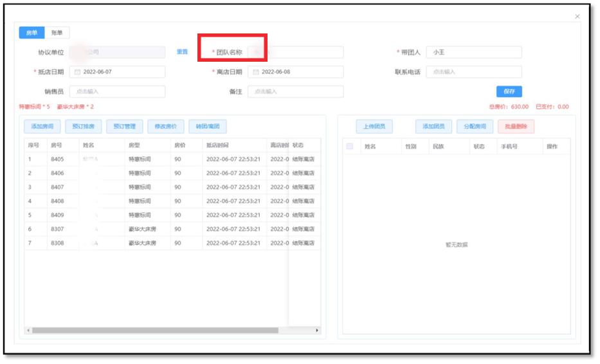Screen dimensions: 600x364
Task: Click the red 豪华大床房 * 2 summary text
Action: (x=75, y=107)
